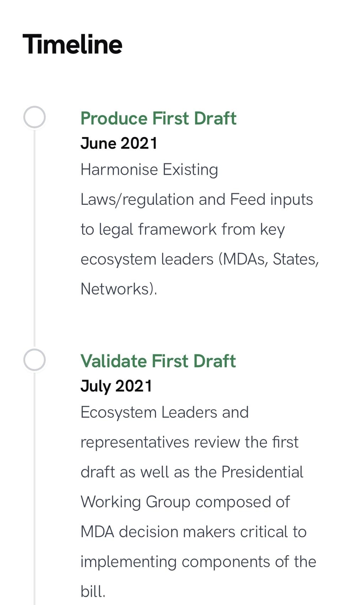Click the text 'ecosystem leaders (MDAs, States,'
This screenshot has height=605, width=364.
tap(199, 259)
